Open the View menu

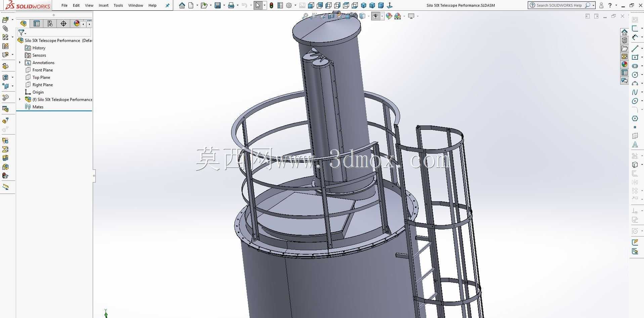[x=89, y=5]
